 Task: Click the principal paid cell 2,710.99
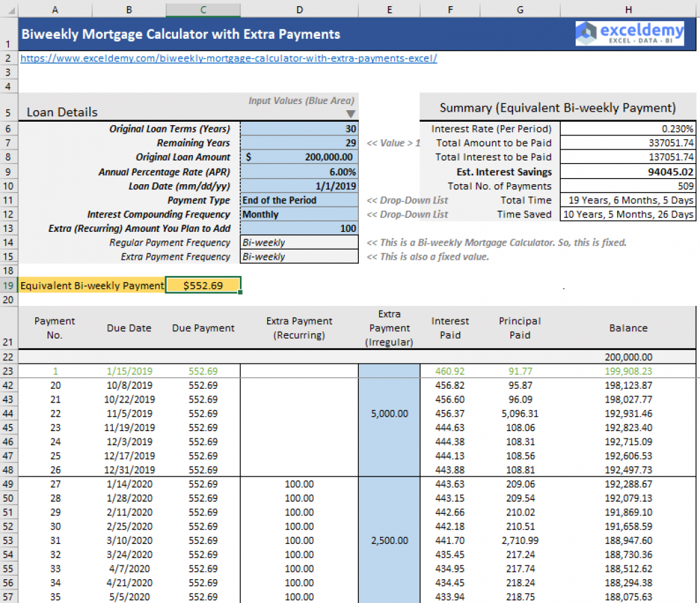(x=520, y=540)
